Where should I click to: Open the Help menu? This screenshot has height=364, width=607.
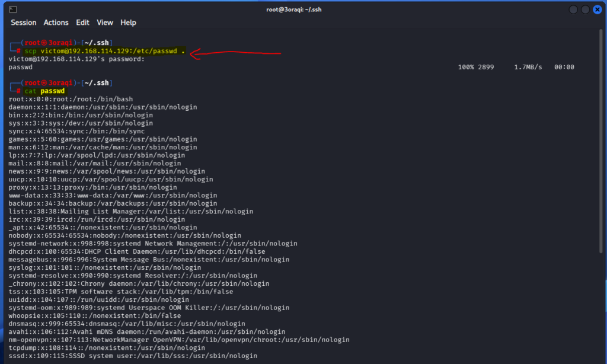coord(128,23)
